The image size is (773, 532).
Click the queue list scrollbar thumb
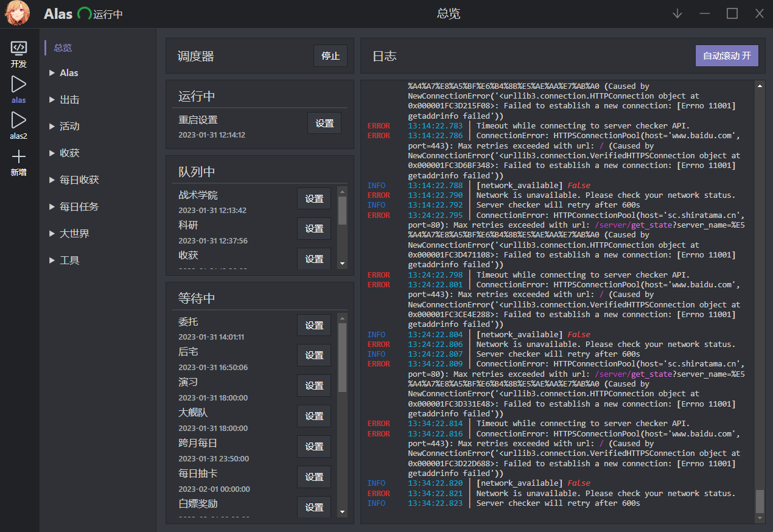tap(342, 211)
